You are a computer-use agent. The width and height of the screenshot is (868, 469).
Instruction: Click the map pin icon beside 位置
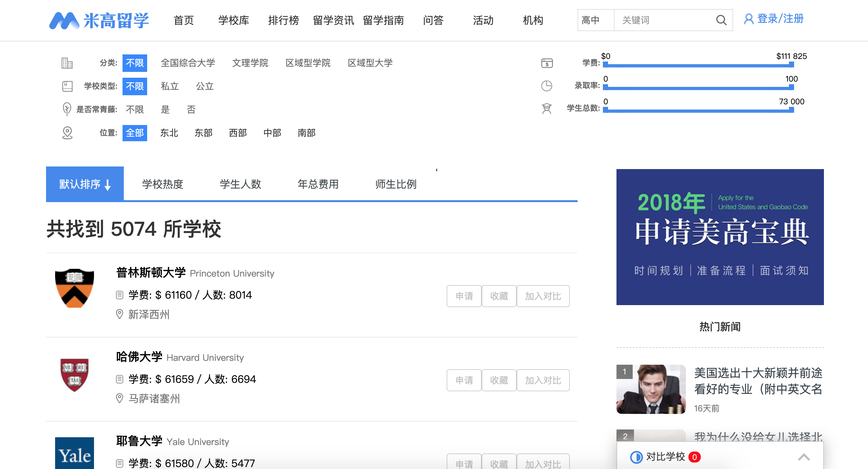click(67, 133)
